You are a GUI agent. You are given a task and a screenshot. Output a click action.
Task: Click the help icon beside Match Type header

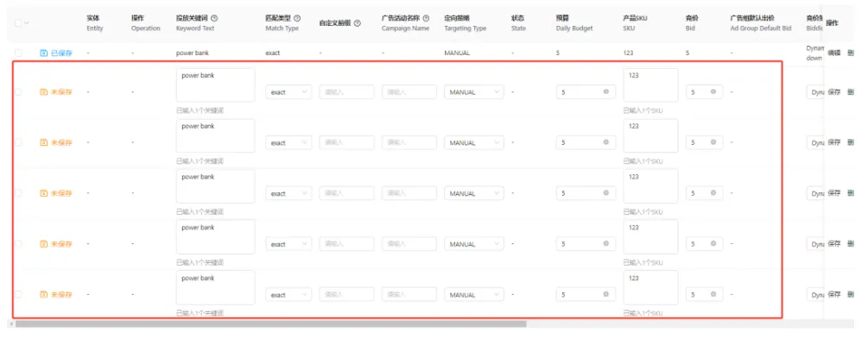click(297, 18)
